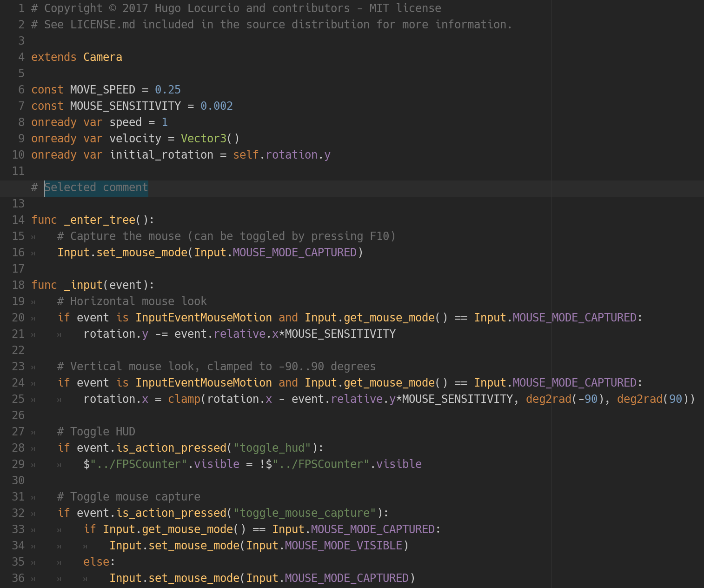
Task: Click the 0.002 sensitivity value
Action: (x=216, y=106)
